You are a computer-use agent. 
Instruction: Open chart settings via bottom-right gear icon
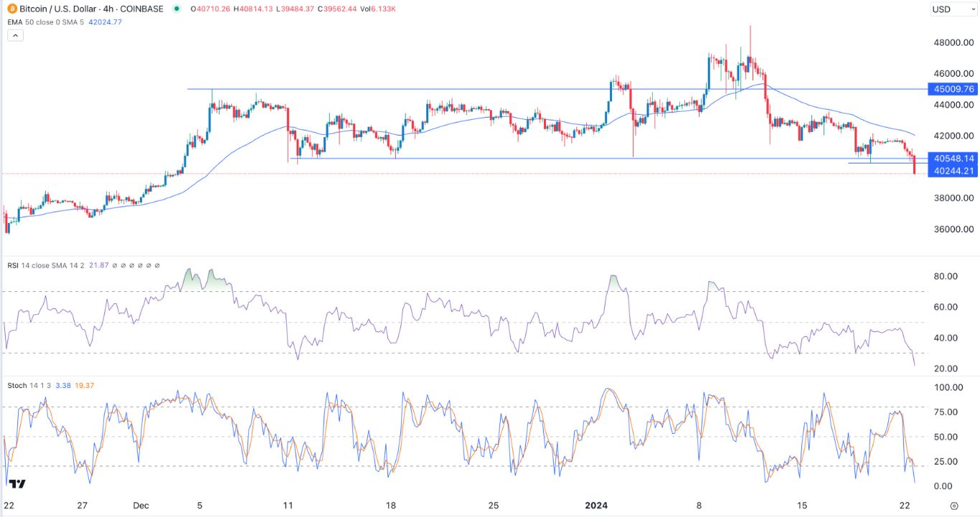[953, 506]
